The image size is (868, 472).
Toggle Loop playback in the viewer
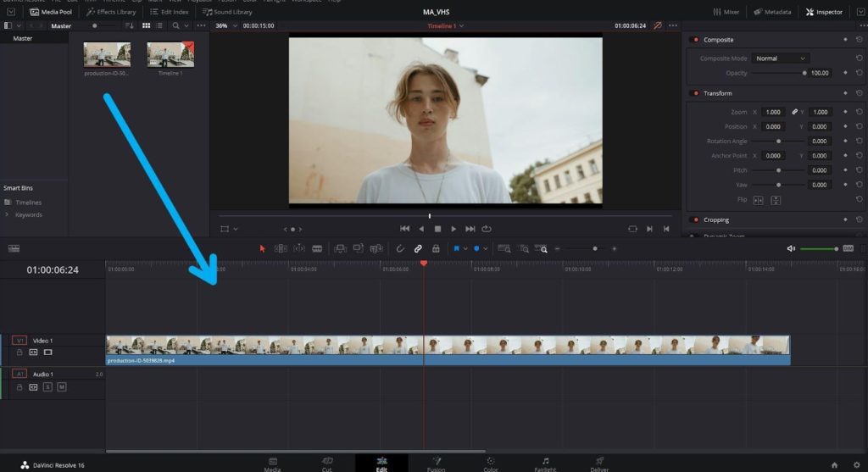coord(487,229)
